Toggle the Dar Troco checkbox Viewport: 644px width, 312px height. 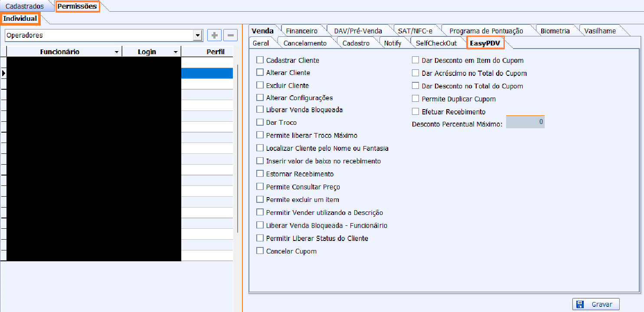coord(260,122)
